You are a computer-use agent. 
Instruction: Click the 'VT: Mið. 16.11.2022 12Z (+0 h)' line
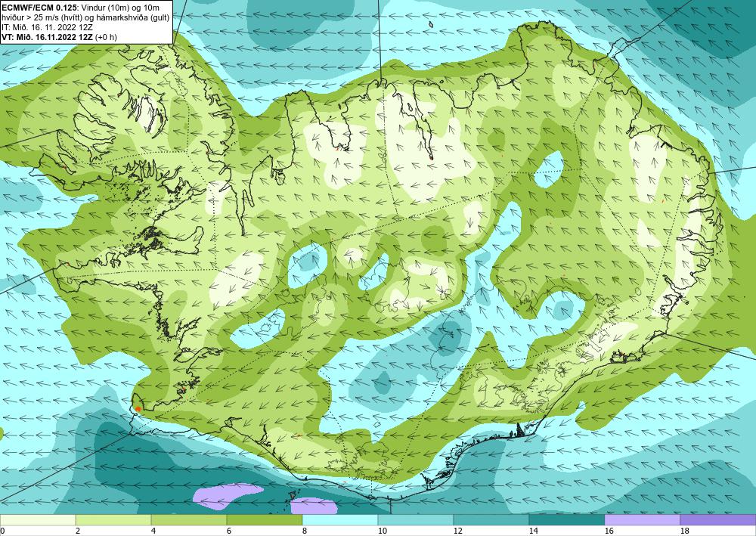click(59, 36)
